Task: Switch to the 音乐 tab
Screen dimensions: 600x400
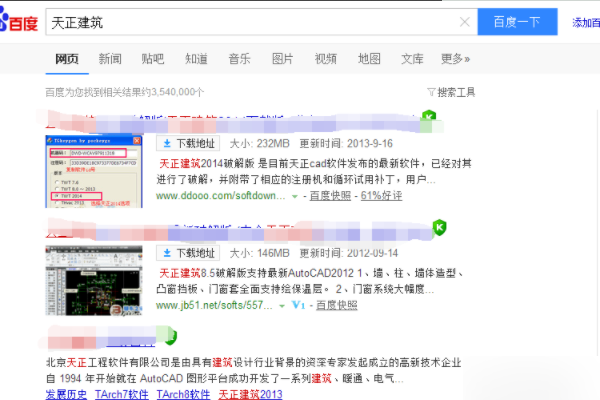Action: point(240,59)
